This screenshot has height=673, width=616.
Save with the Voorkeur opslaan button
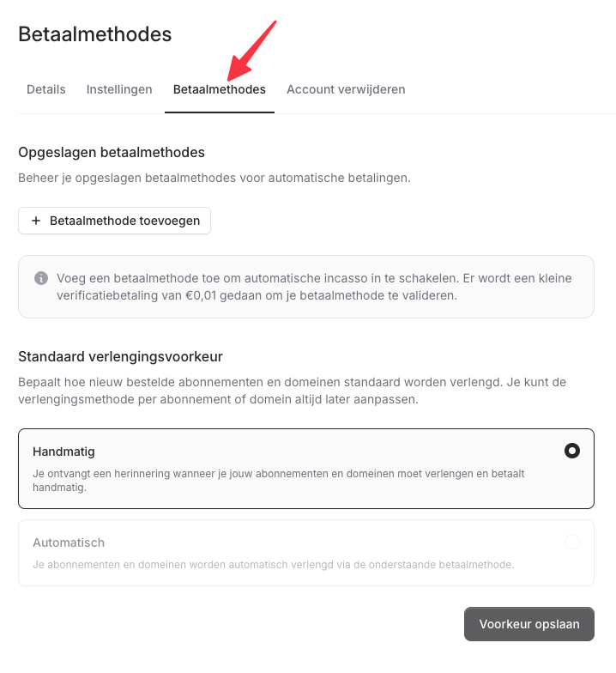[x=529, y=624]
